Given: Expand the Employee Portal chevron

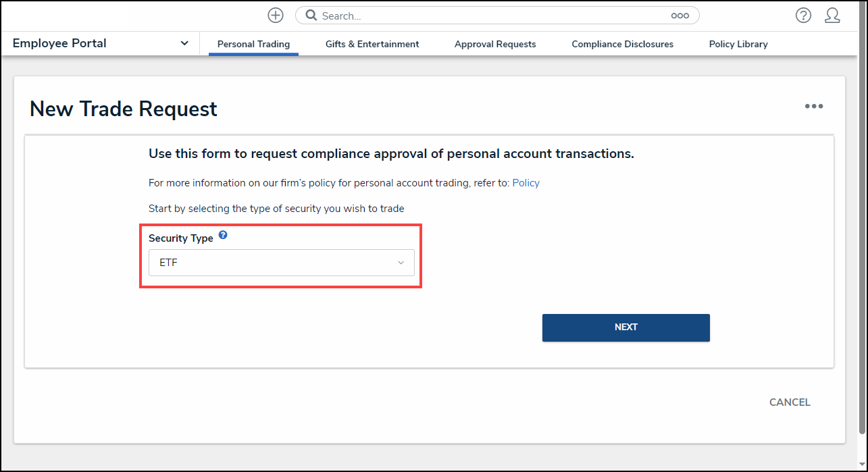Looking at the screenshot, I should [x=184, y=44].
